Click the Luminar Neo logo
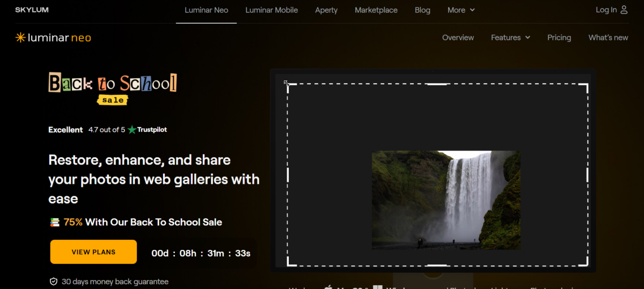 53,38
